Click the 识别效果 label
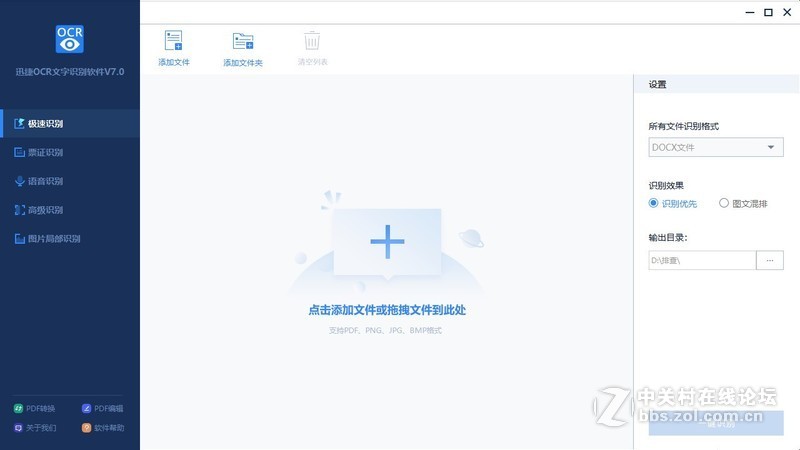 [x=666, y=185]
